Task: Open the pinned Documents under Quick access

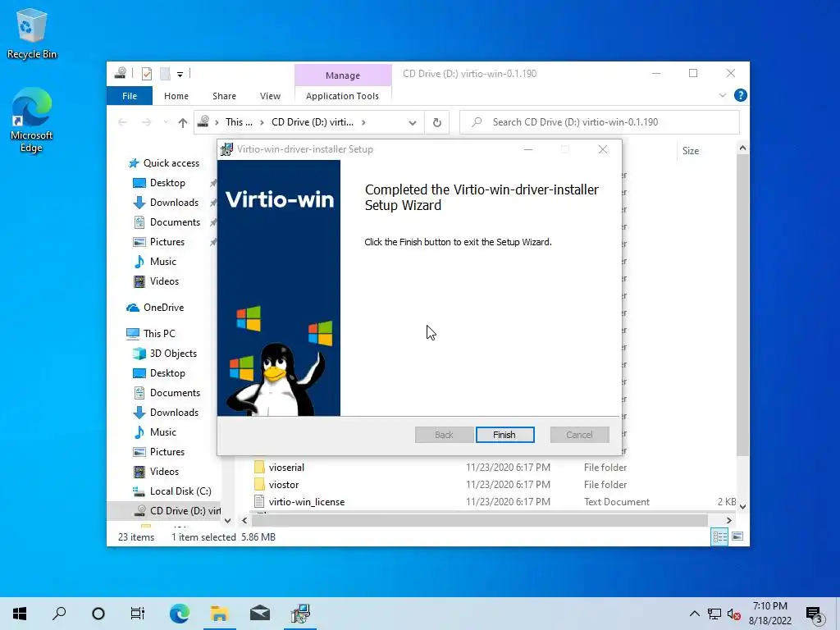Action: click(x=175, y=222)
